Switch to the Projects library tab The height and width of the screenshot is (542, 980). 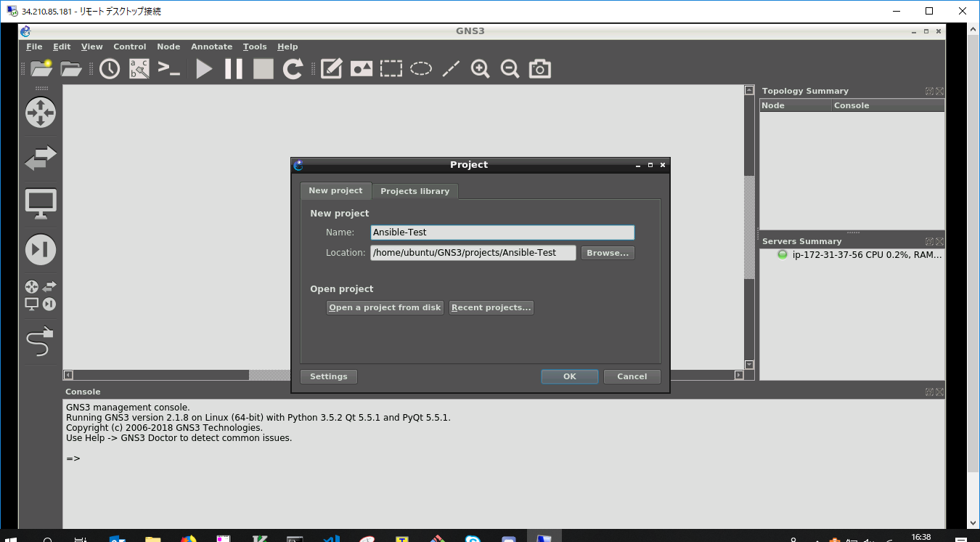click(x=415, y=191)
